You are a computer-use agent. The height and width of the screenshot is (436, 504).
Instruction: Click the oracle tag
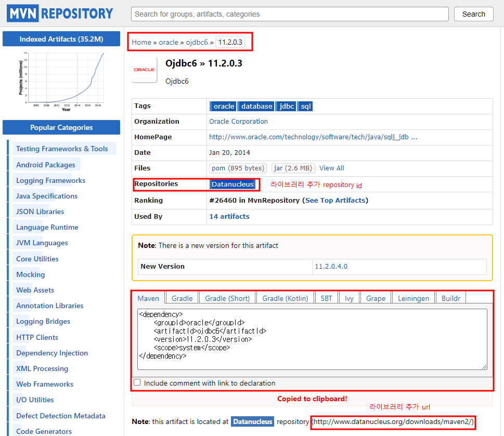click(x=224, y=106)
